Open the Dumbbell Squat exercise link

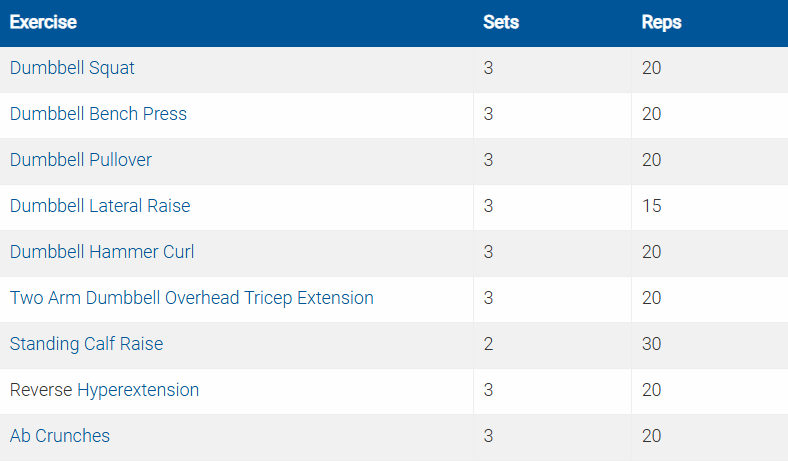click(x=72, y=69)
